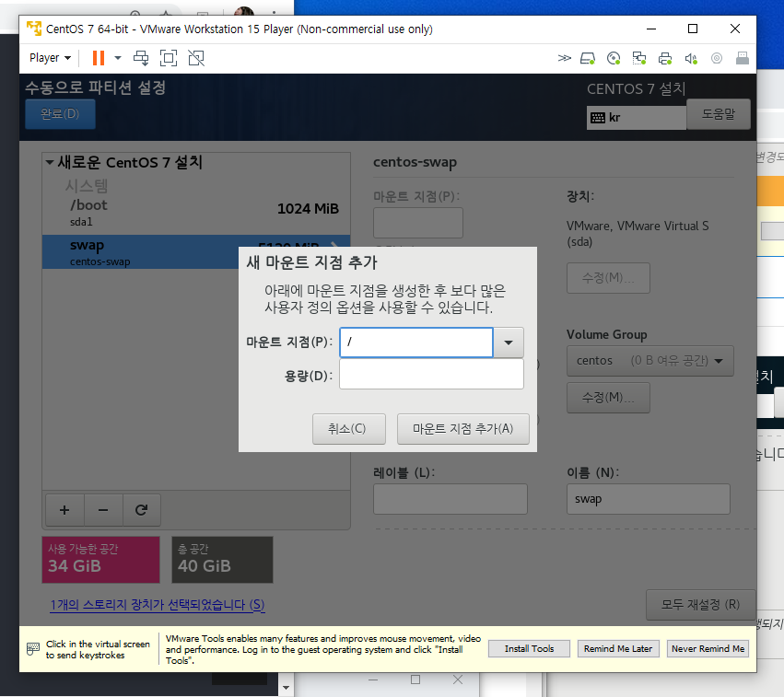Viewport: 784px width, 697px height.
Task: Click the 도움말 help button
Action: click(x=718, y=114)
